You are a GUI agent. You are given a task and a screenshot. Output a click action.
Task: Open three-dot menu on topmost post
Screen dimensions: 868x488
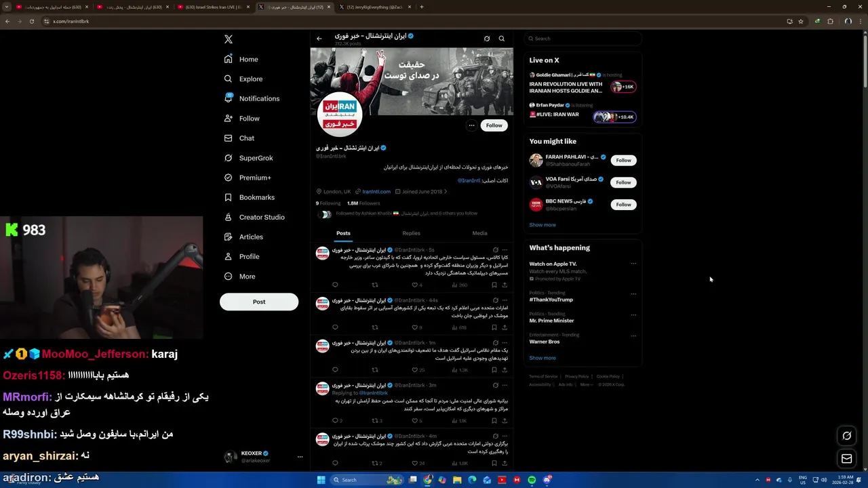tap(505, 250)
